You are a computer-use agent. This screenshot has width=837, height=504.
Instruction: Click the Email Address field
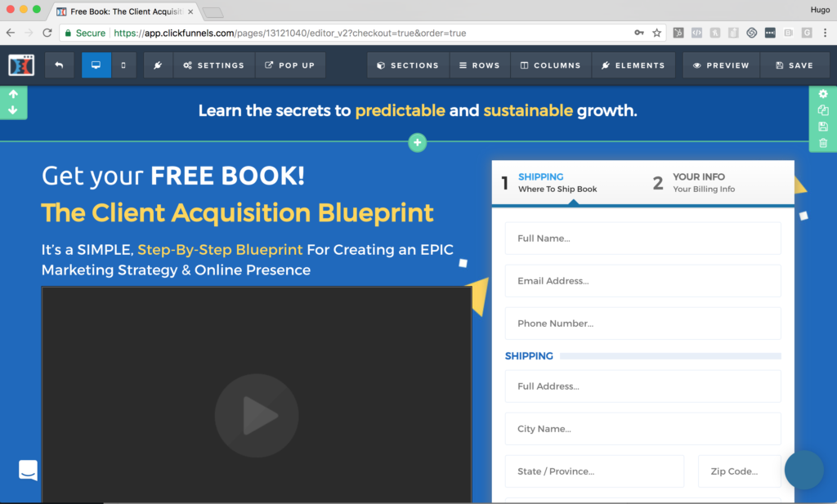click(642, 281)
